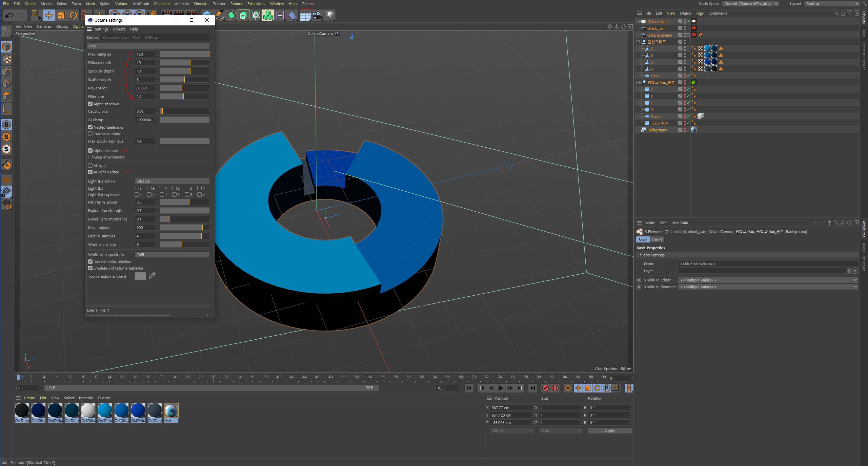Open Texture menu in Material manager
This screenshot has width=868, height=466.
pos(104,398)
